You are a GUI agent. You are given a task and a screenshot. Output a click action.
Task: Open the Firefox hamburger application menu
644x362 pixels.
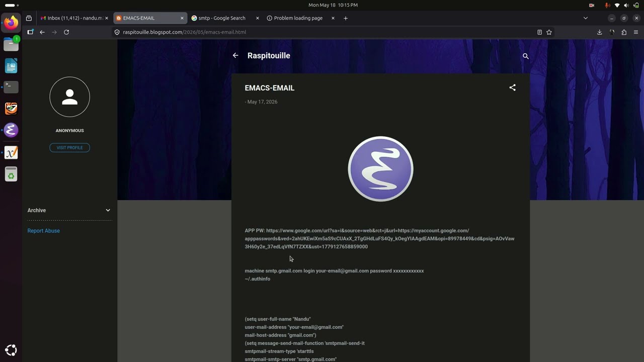click(x=636, y=32)
